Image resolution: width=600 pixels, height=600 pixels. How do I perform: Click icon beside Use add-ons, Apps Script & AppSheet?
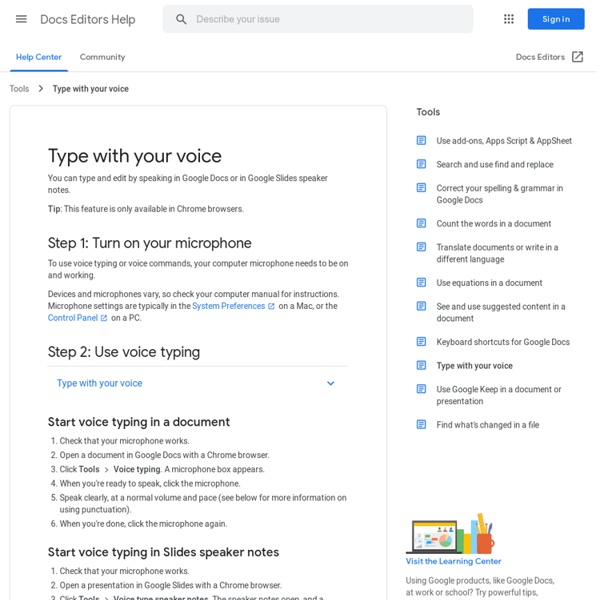(x=421, y=140)
